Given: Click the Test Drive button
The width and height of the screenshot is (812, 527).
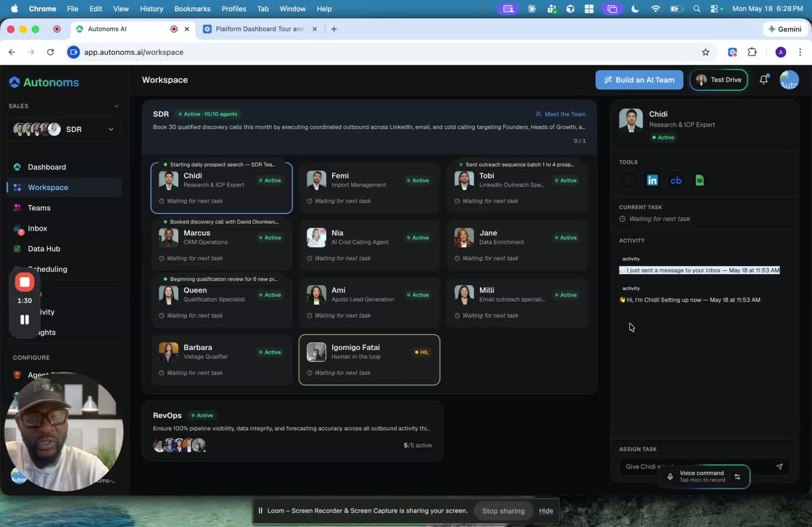Looking at the screenshot, I should (719, 80).
